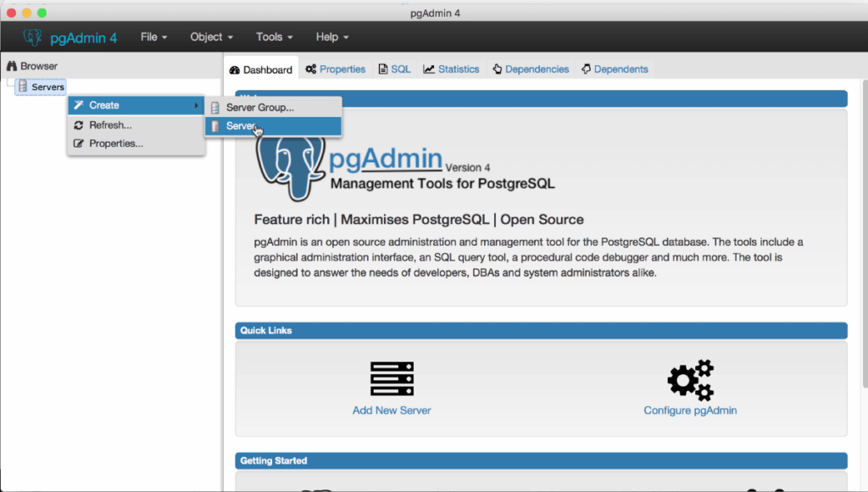868x492 pixels.
Task: Select Server... in the Create submenu
Action: [x=242, y=126]
